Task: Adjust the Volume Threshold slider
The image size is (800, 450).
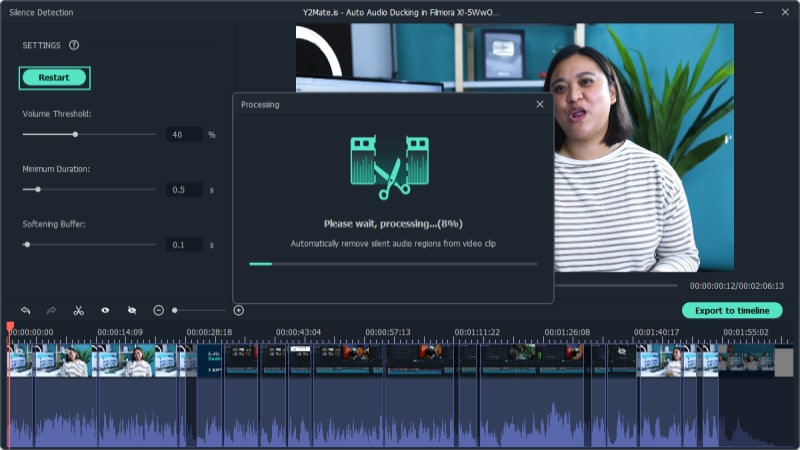Action: point(89,134)
